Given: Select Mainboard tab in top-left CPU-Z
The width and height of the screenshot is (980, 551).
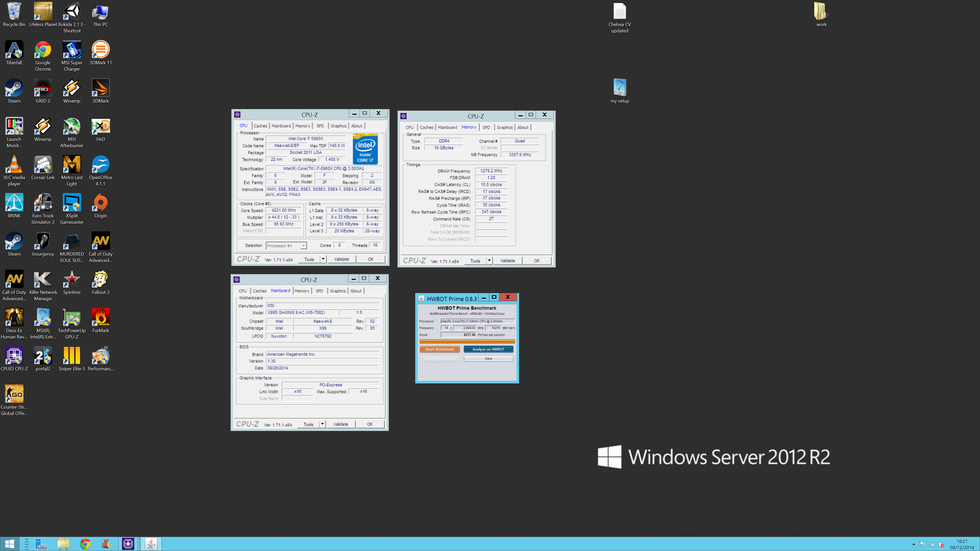Looking at the screenshot, I should coord(281,126).
